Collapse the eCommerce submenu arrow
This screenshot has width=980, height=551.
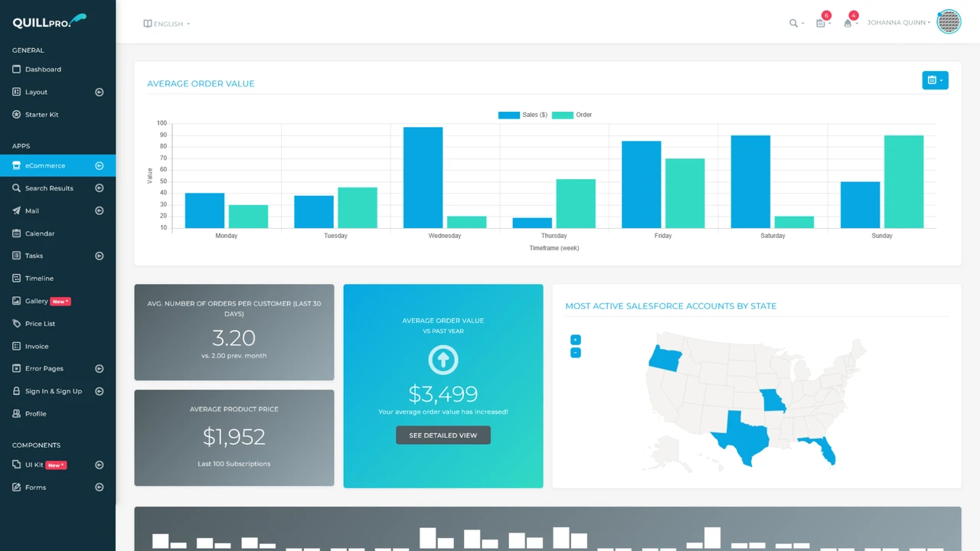[x=99, y=165]
